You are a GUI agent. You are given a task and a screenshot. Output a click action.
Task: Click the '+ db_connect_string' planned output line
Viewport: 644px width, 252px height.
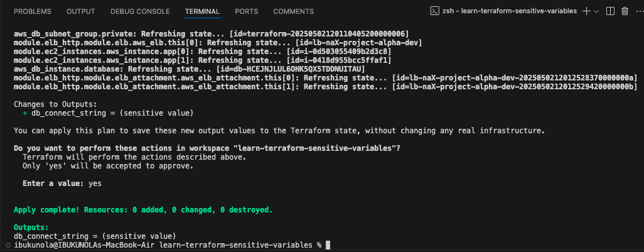107,113
